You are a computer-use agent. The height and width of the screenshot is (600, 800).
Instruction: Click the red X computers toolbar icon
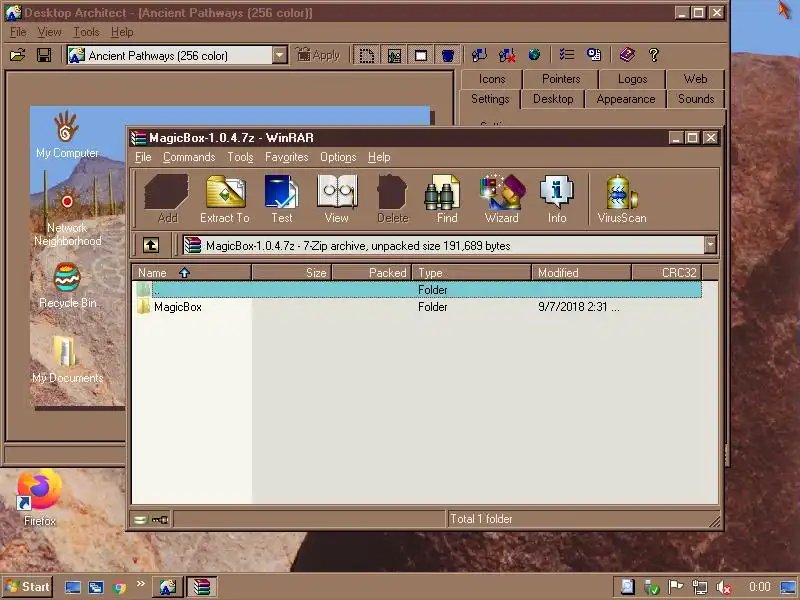click(x=507, y=55)
